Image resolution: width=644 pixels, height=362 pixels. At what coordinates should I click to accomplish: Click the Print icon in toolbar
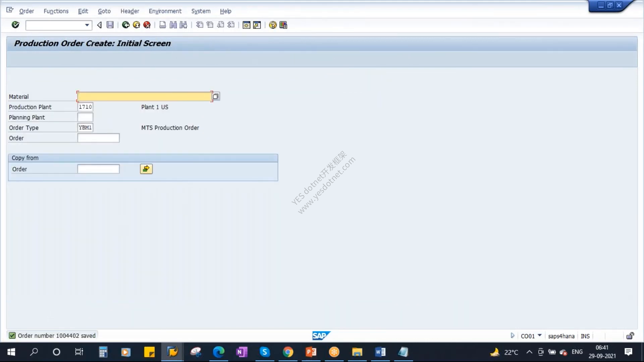pyautogui.click(x=162, y=25)
